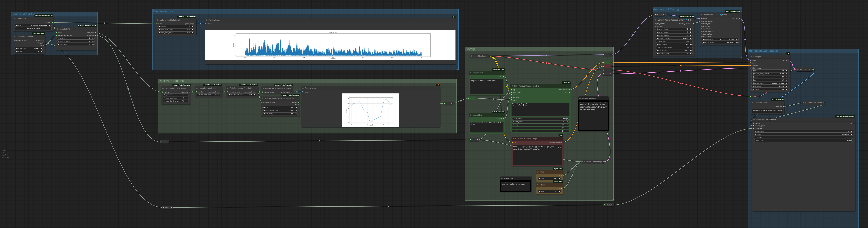Collapse the VAE Decode node dot
868x228 pixels.
(x=798, y=69)
